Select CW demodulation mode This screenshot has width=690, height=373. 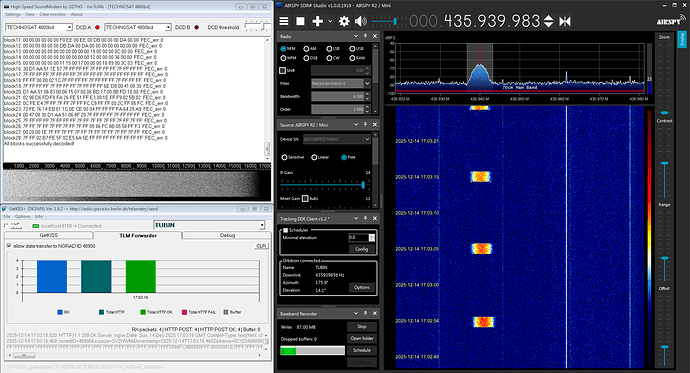pos(329,58)
